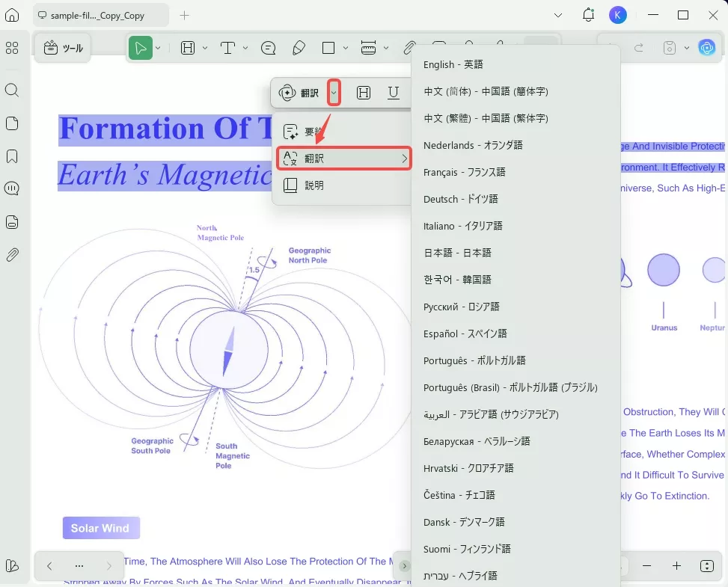The image size is (728, 587).
Task: Open the attachments paperclip panel in the sidebar
Action: click(x=12, y=255)
